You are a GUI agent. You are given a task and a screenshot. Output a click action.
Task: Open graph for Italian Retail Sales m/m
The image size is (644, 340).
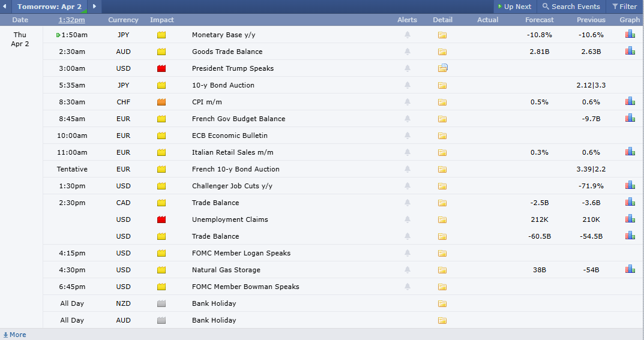(x=630, y=152)
